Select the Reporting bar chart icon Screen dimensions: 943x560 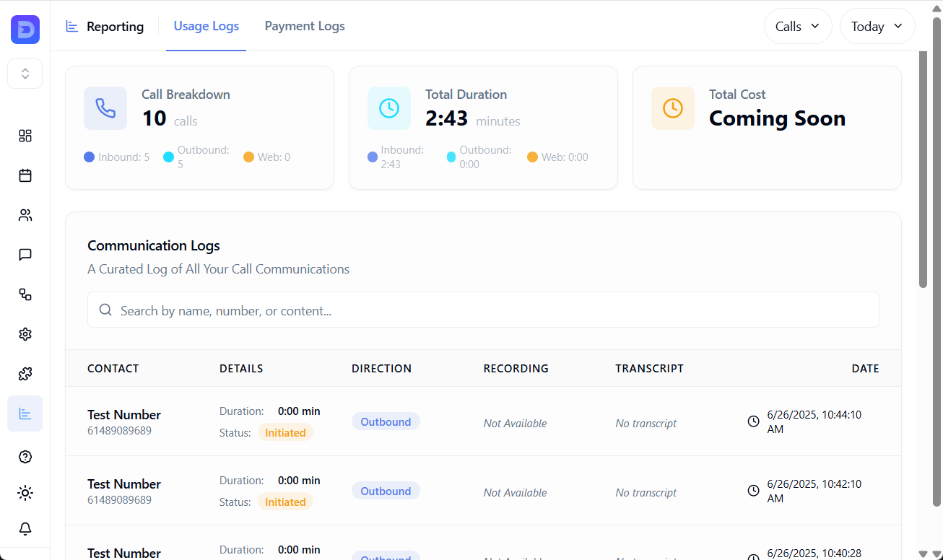(25, 413)
